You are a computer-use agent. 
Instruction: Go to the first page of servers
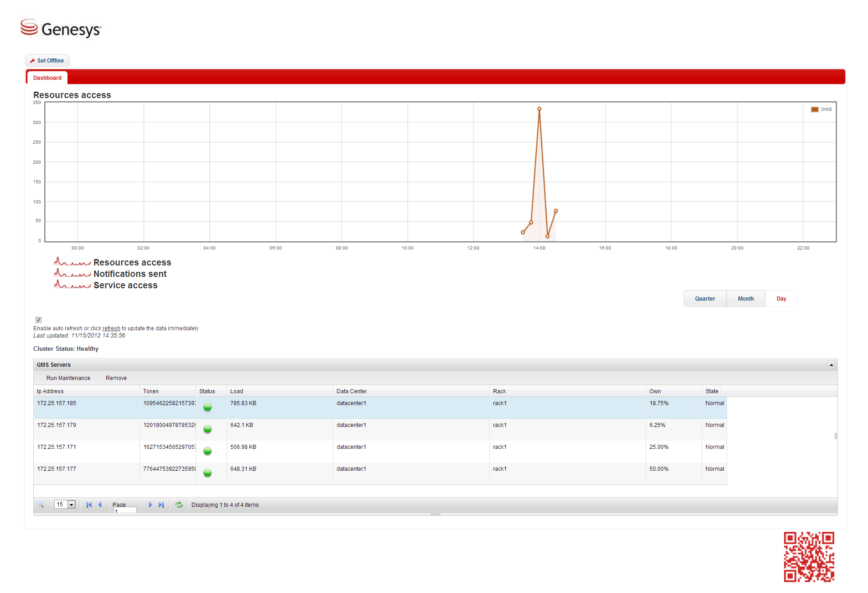(x=89, y=505)
